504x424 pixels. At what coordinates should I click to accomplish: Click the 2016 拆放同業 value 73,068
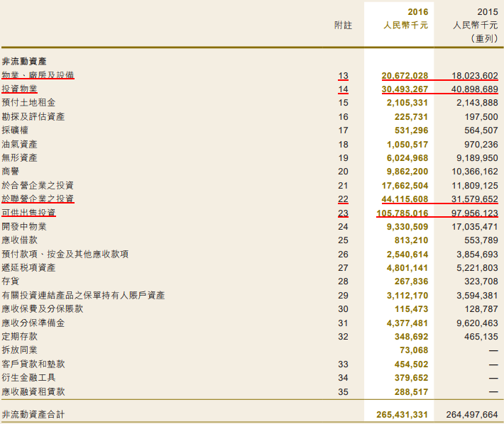point(413,350)
